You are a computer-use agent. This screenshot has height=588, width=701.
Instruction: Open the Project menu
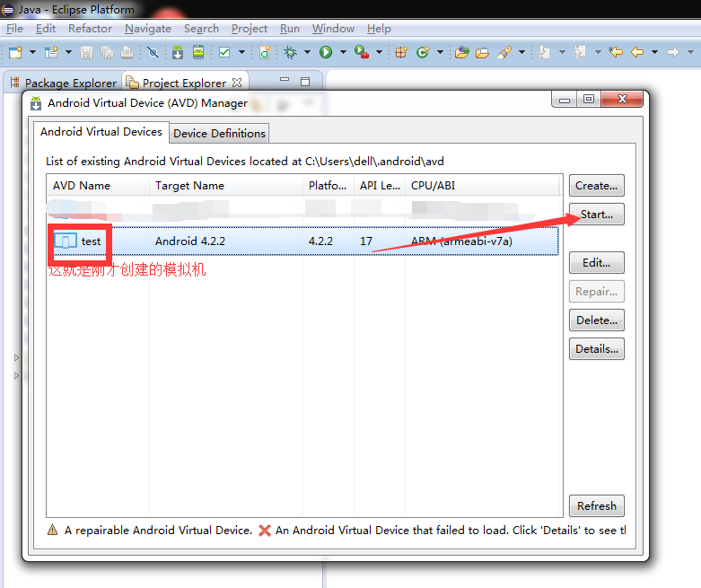tap(250, 29)
